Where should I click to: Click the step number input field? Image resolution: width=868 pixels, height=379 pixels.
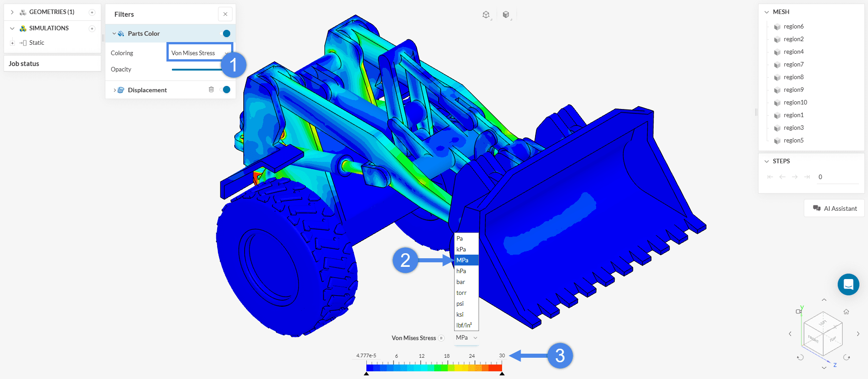[837, 177]
